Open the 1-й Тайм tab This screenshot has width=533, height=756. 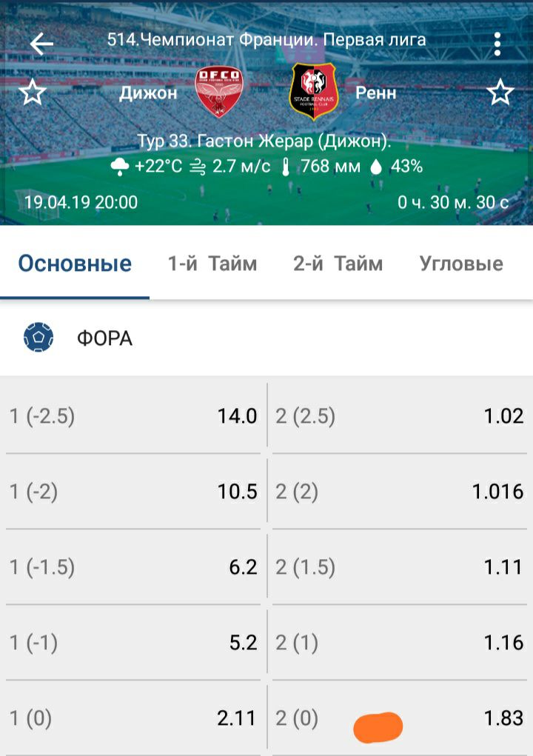(212, 264)
